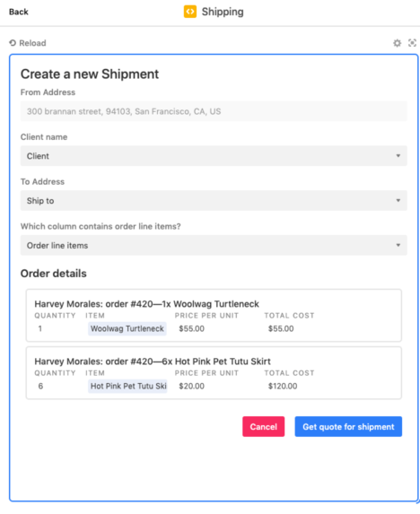Screen dimensions: 420x514
Task: Go Back to previous screen
Action: (x=19, y=12)
